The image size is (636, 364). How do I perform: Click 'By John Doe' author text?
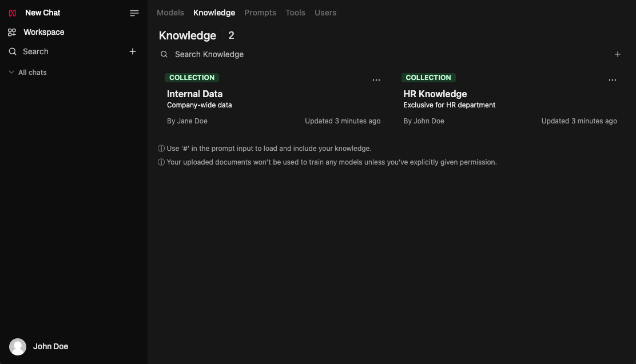tap(423, 121)
